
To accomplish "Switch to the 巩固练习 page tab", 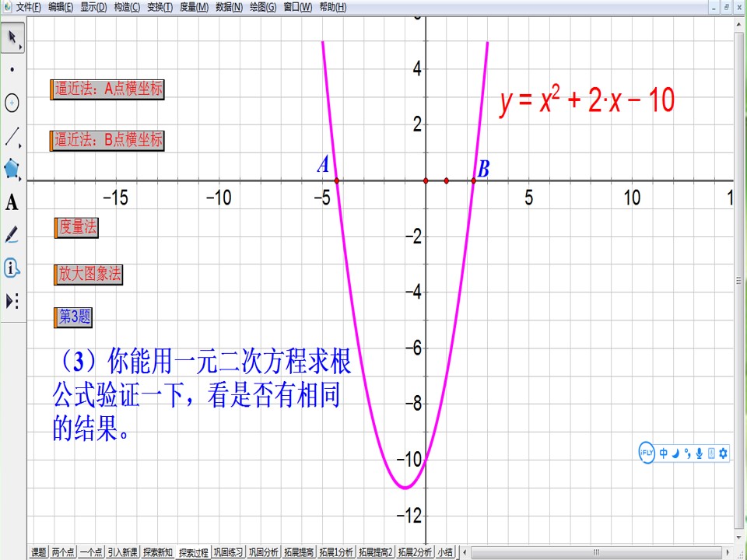I will click(228, 552).
